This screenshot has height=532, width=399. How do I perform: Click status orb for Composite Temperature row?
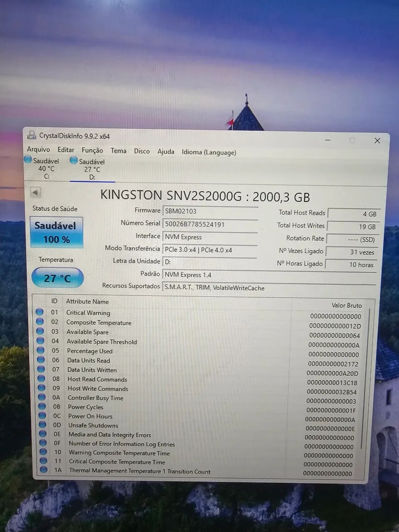coord(40,321)
